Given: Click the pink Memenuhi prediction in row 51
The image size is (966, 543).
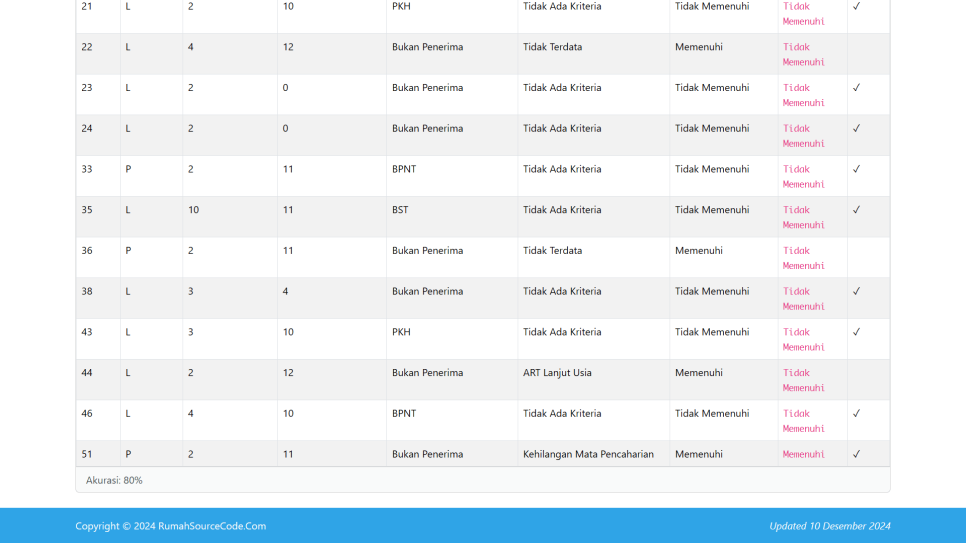Looking at the screenshot, I should coord(804,455).
